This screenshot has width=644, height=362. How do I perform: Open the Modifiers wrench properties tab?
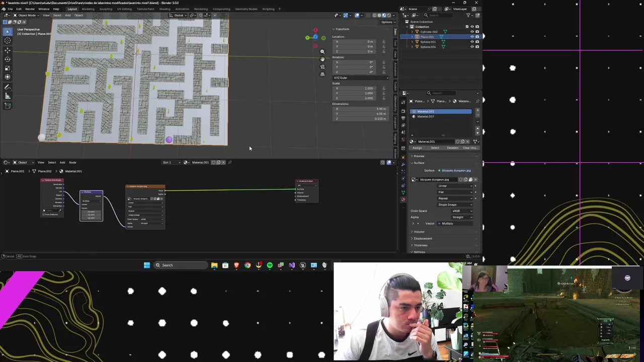(x=403, y=164)
